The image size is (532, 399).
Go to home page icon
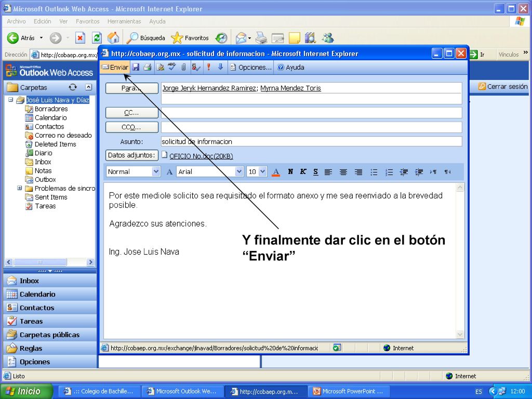[x=113, y=37]
